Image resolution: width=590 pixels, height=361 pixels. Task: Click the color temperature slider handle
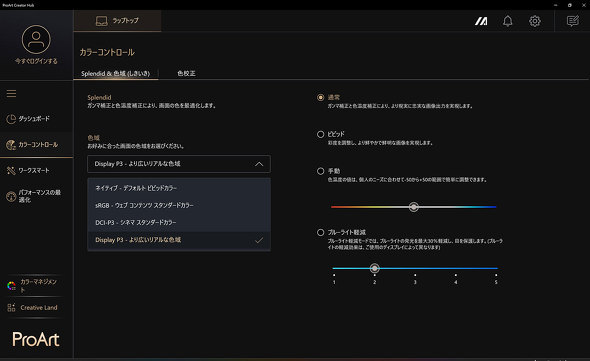414,207
